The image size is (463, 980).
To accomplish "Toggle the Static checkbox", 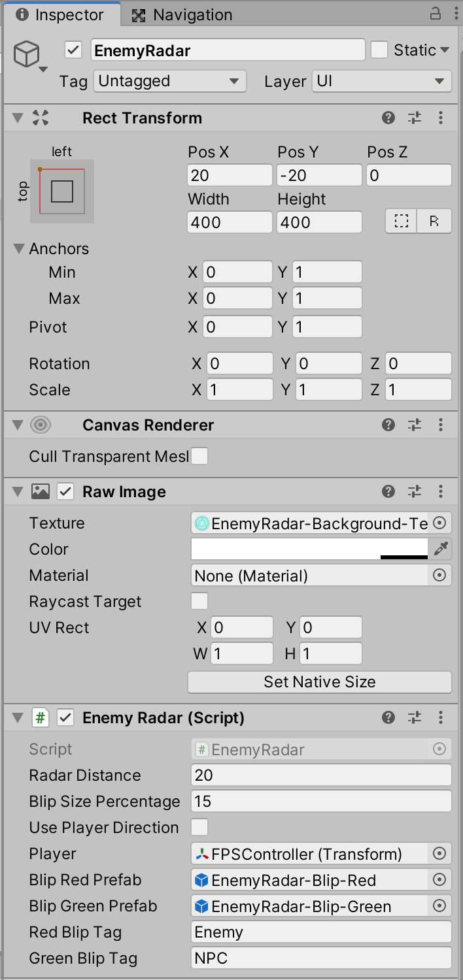I will pyautogui.click(x=379, y=50).
